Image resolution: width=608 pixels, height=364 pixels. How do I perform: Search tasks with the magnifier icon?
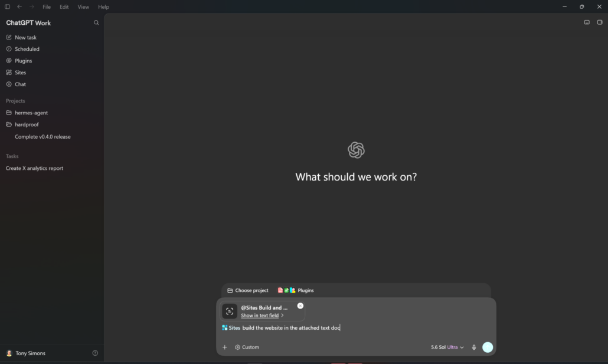pos(96,22)
